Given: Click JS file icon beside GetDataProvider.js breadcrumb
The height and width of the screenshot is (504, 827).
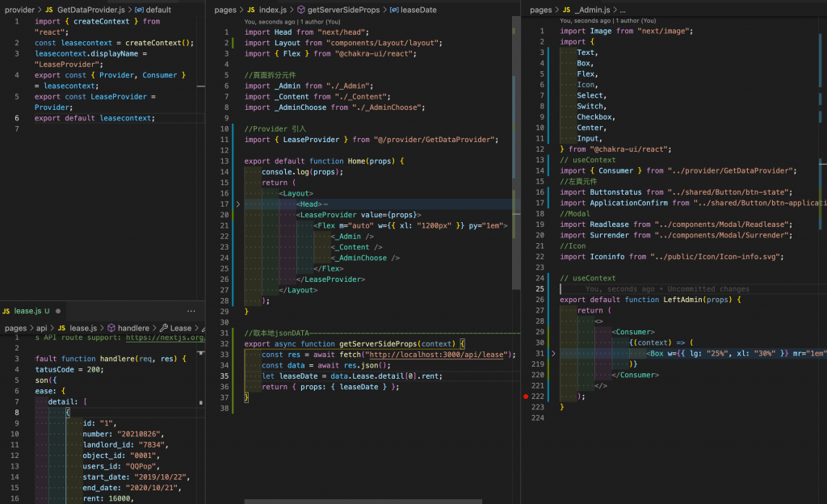Looking at the screenshot, I should (x=49, y=10).
